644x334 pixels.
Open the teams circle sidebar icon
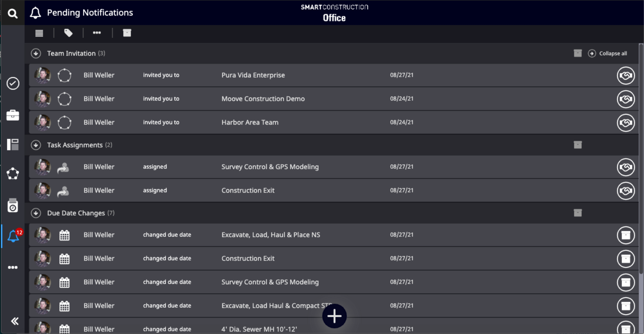pos(13,174)
